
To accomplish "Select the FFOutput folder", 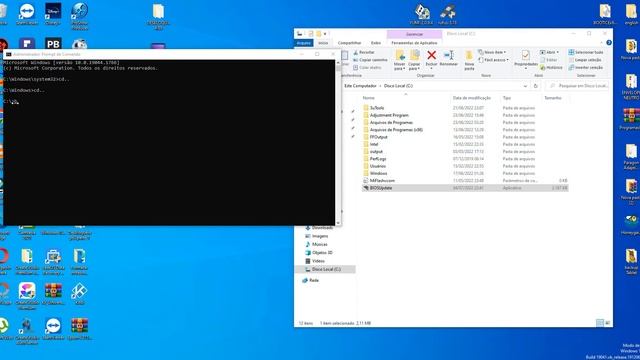I will point(378,137).
